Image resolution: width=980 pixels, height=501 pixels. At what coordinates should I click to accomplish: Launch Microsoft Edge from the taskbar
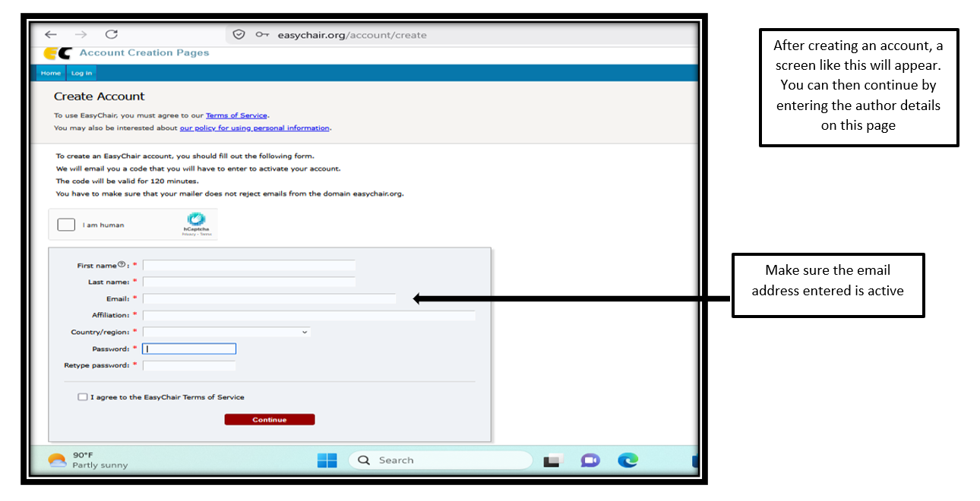click(x=628, y=460)
